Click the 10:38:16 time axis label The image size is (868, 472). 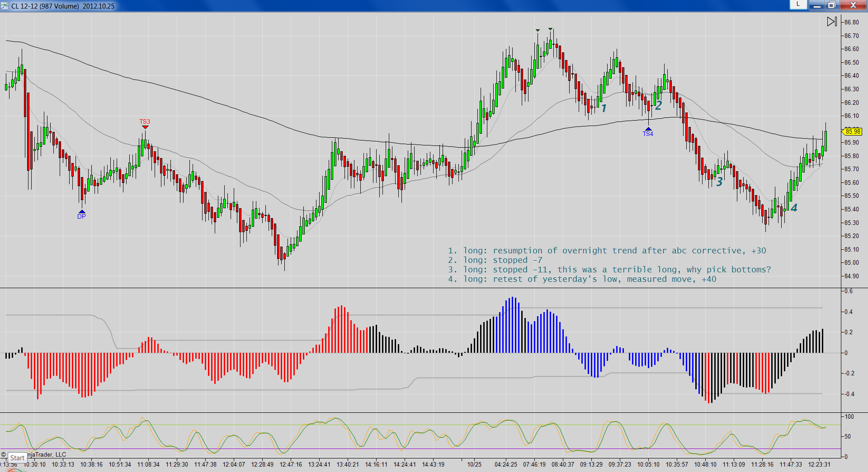coord(91,464)
